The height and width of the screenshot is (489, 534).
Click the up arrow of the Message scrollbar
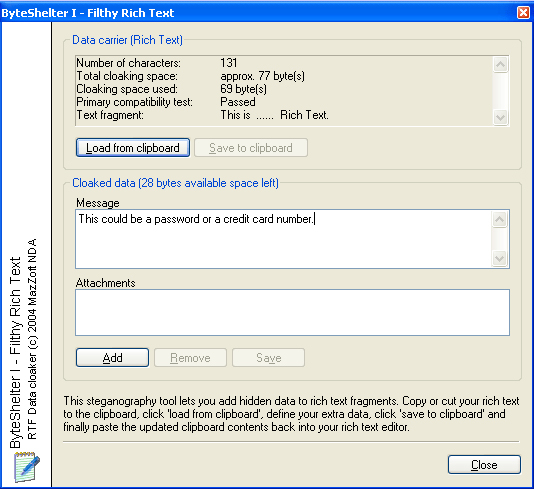pos(500,219)
